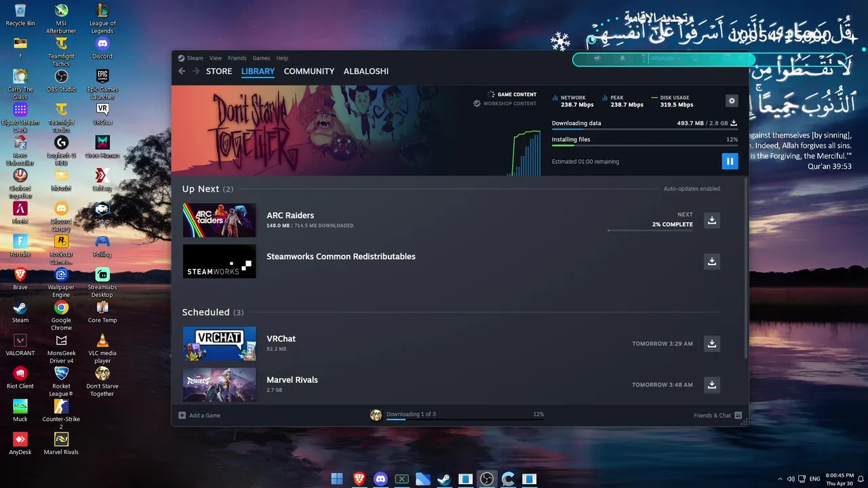
Task: Click Auto-updates enabled label
Action: click(x=692, y=188)
